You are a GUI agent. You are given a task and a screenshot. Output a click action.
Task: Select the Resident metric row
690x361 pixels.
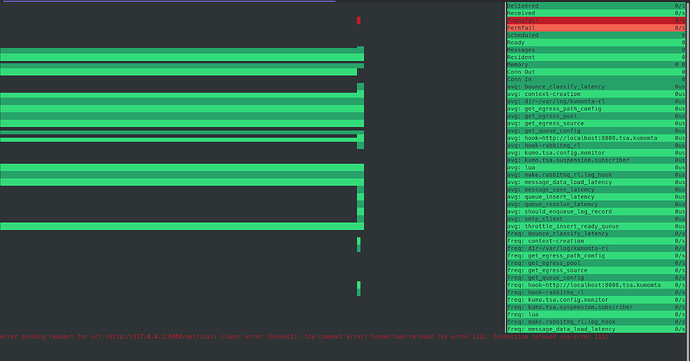[x=596, y=57]
